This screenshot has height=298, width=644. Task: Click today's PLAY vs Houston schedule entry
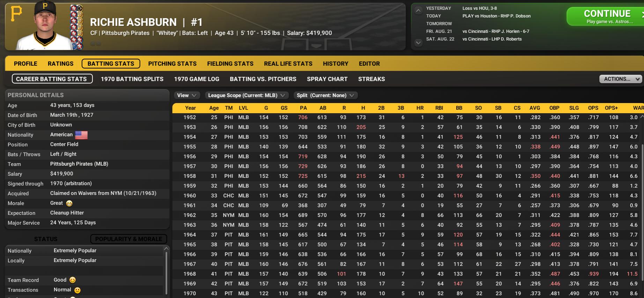coord(496,16)
